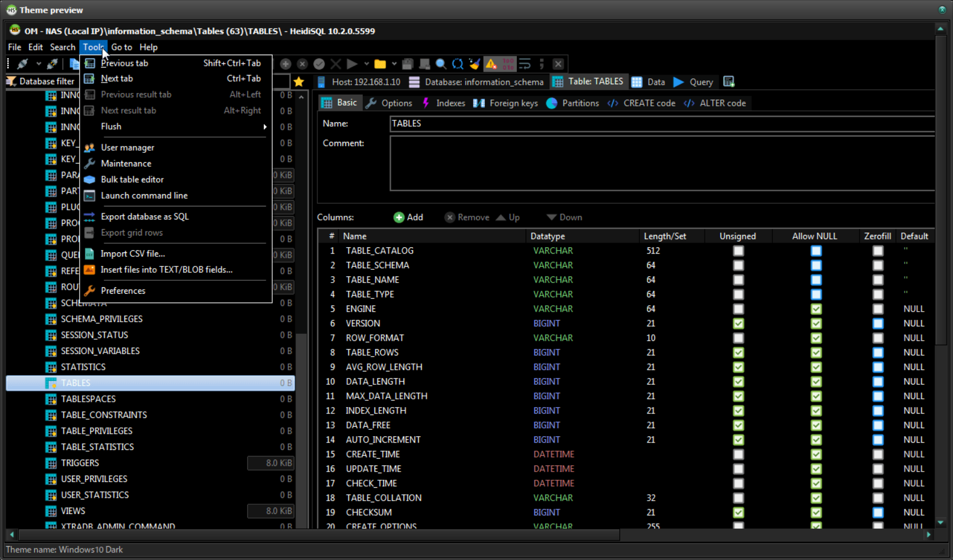Open dropdown arrow beside the connect icon
The width and height of the screenshot is (953, 560).
38,64
